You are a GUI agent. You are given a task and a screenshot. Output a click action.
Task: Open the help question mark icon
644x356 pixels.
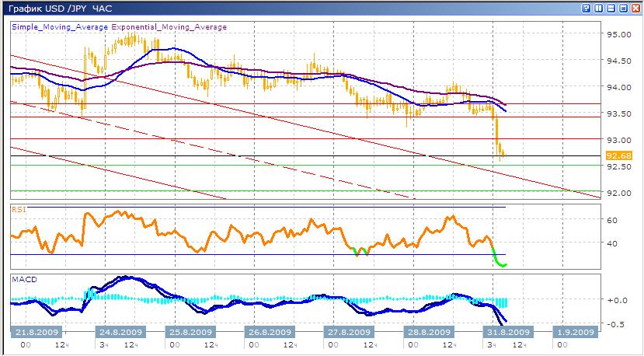point(587,9)
